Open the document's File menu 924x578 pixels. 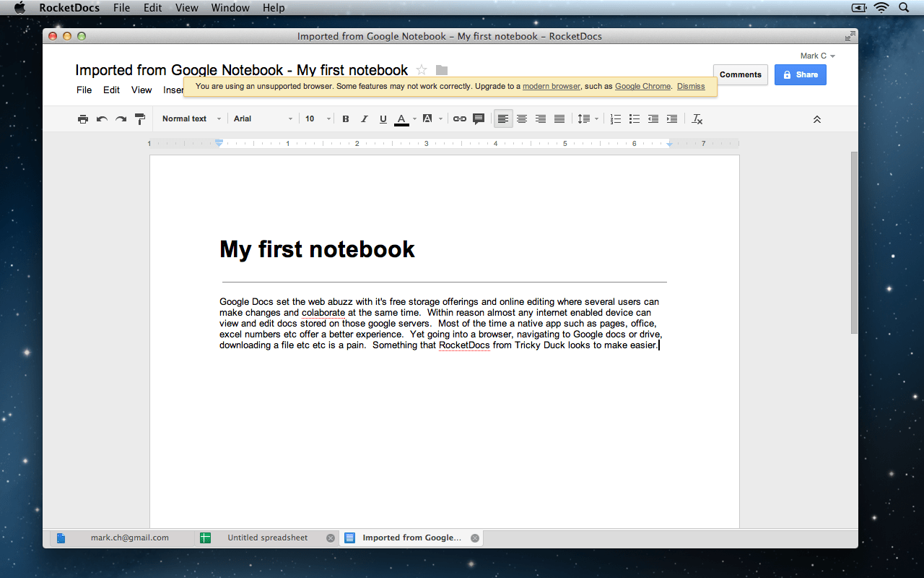click(84, 90)
